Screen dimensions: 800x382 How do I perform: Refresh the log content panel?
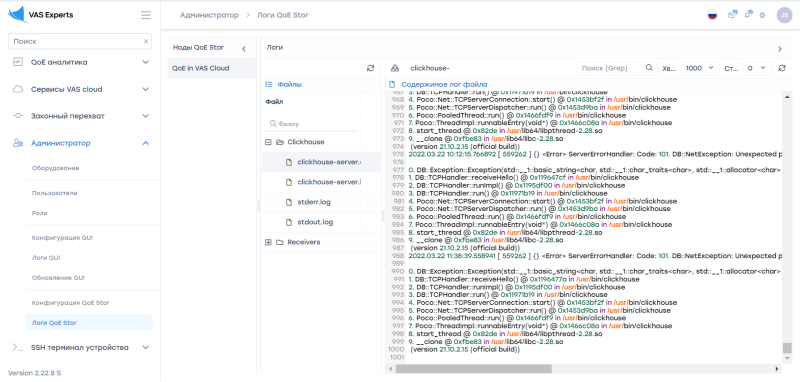point(782,68)
